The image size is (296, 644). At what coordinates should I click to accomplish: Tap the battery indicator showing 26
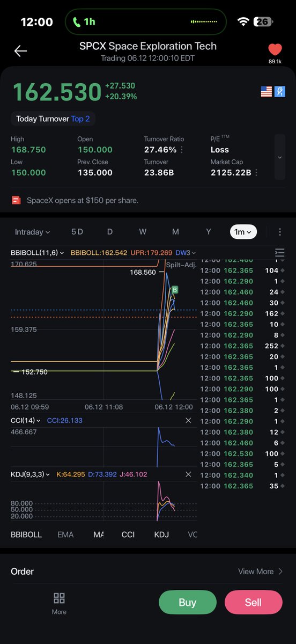tap(263, 22)
